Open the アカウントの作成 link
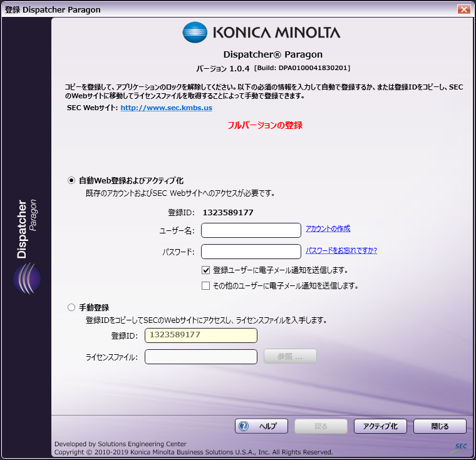 328,228
